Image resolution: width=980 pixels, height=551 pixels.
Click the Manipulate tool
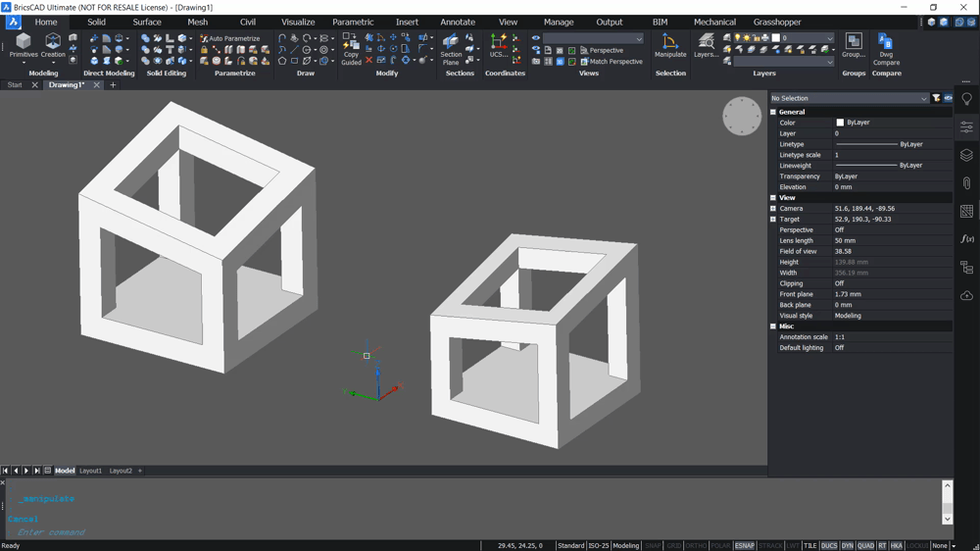[670, 46]
